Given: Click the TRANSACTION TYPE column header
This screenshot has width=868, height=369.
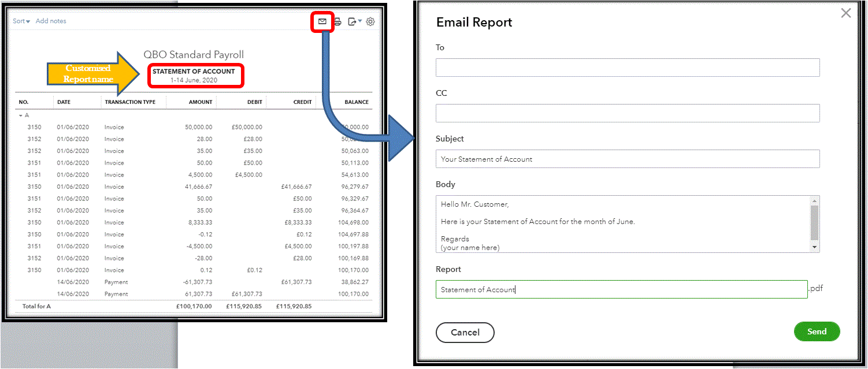Looking at the screenshot, I should tap(130, 102).
